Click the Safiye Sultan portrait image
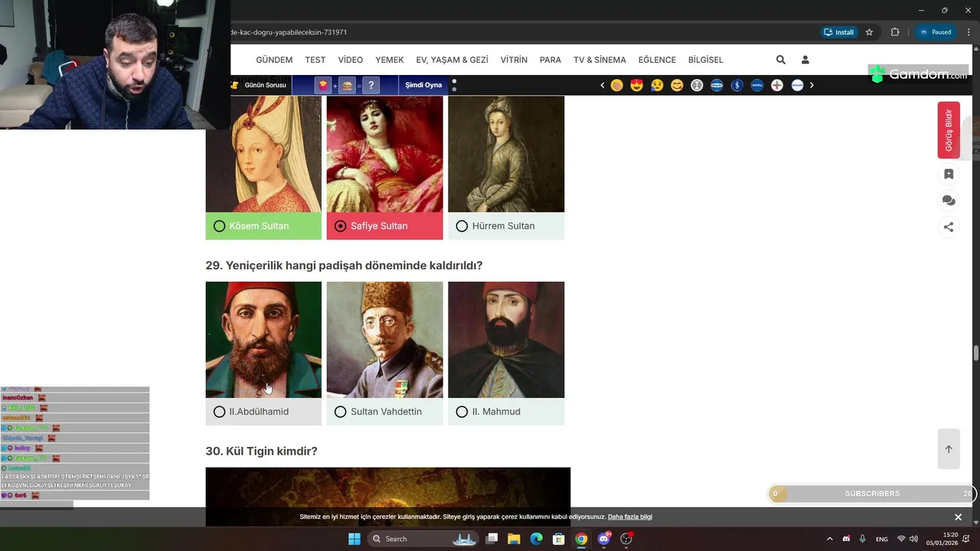 pos(384,154)
